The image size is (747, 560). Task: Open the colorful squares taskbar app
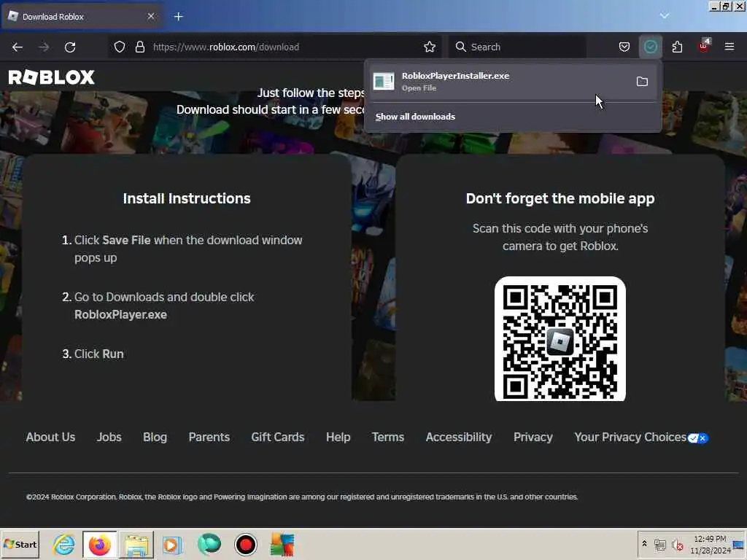pyautogui.click(x=282, y=544)
